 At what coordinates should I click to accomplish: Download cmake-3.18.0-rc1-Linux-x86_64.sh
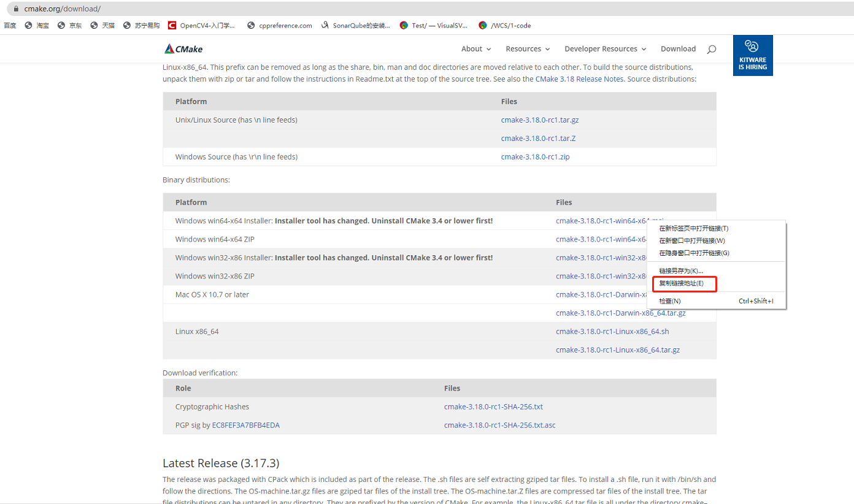(x=612, y=331)
